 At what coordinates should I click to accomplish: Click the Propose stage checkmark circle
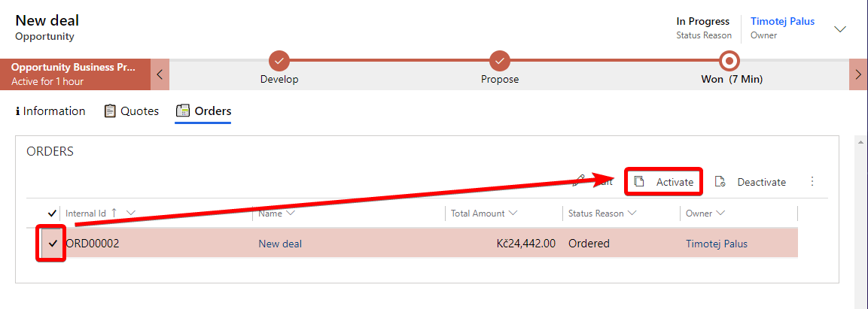500,59
